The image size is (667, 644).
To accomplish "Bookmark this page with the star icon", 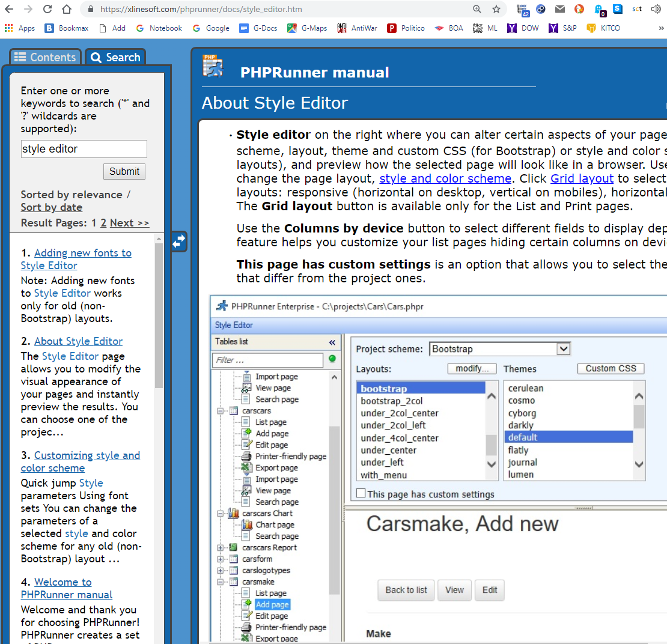I will 496,9.
